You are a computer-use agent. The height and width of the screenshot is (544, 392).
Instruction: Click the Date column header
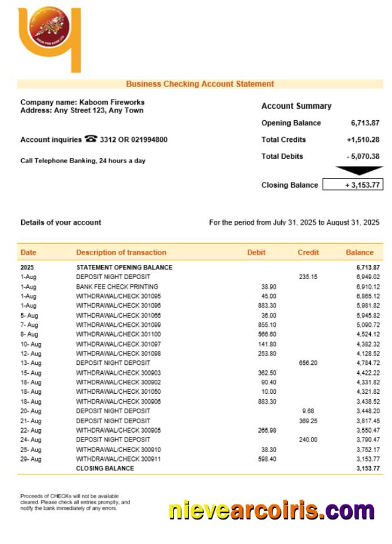point(28,253)
